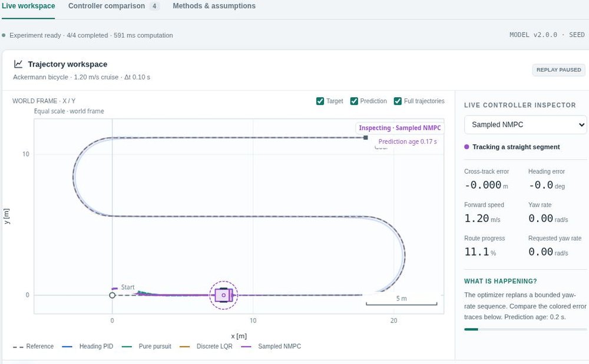Click the Pure pursuit legend entry

147,346
